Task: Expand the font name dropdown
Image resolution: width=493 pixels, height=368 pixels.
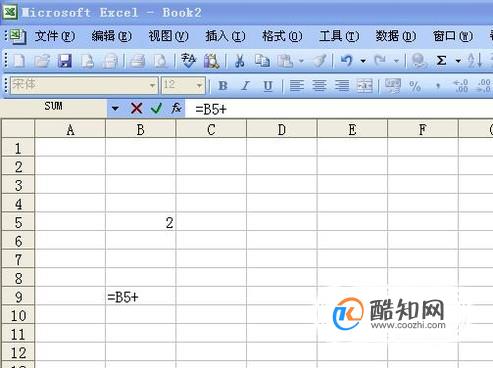Action: point(152,86)
